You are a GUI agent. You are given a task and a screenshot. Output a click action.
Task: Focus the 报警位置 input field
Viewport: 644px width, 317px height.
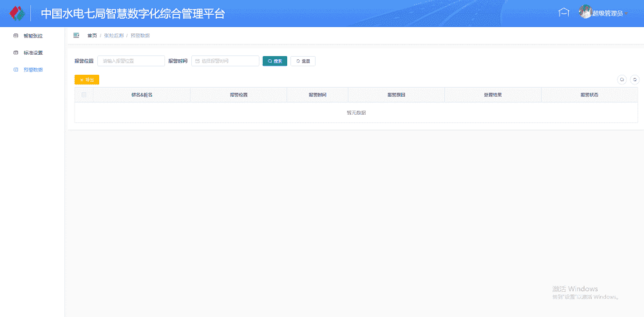(x=131, y=61)
